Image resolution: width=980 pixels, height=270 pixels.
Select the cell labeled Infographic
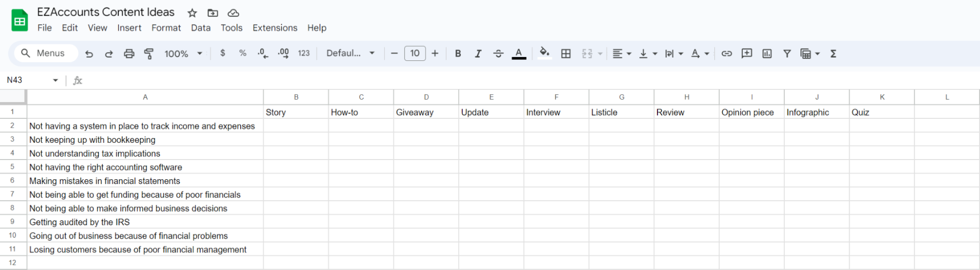coord(817,112)
